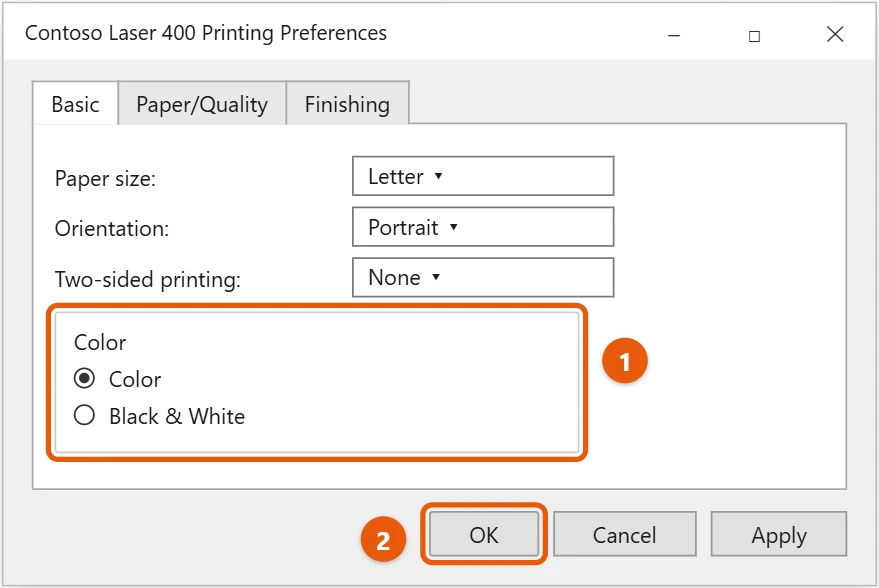Open the Finishing tab
This screenshot has width=879, height=588.
click(x=348, y=104)
